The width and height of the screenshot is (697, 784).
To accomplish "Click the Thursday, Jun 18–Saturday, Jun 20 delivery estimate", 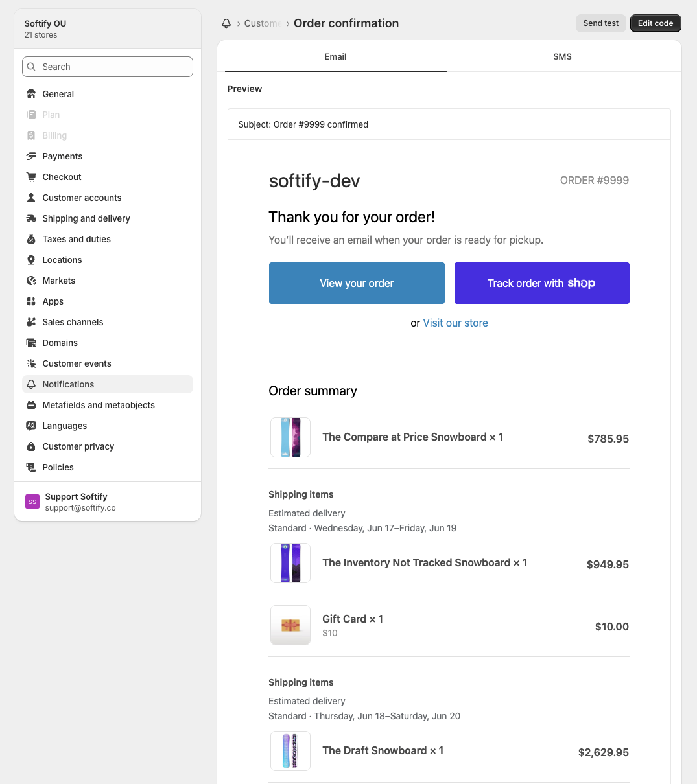I will coord(386,716).
